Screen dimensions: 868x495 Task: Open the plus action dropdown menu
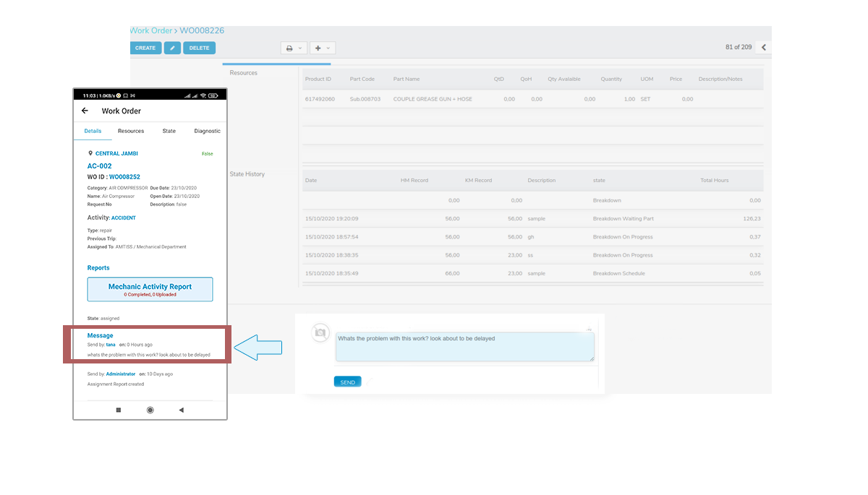(323, 48)
